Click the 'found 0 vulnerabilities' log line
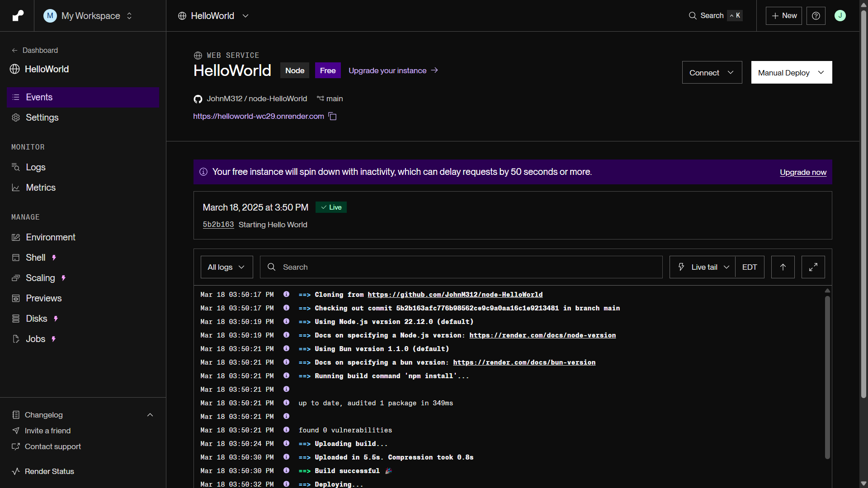Viewport: 868px width, 488px height. 345,430
